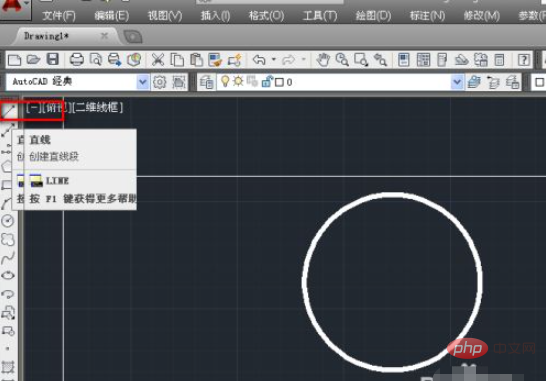
Task: Select the Revision Cloud tool
Action: [8, 239]
